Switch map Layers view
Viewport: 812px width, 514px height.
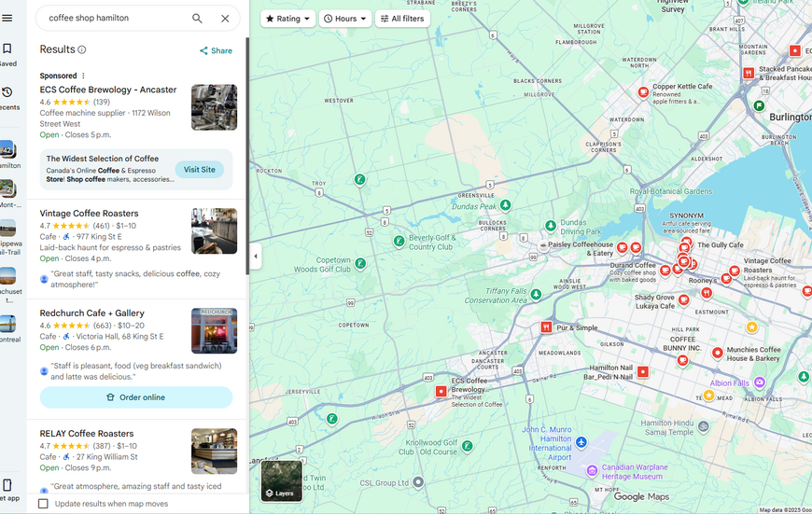click(x=282, y=480)
